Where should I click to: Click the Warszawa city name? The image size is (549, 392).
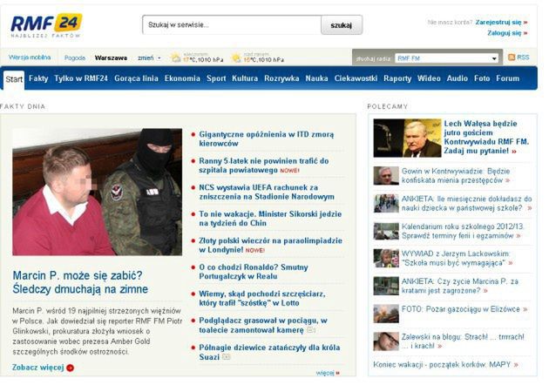point(111,57)
